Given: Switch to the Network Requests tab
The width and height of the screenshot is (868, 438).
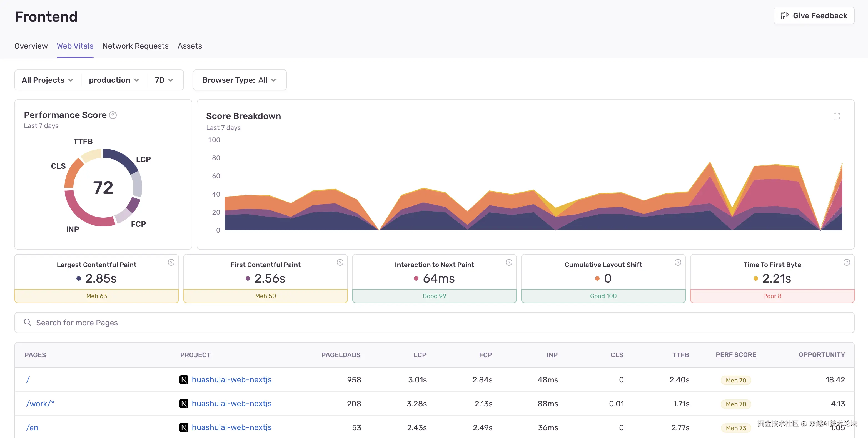Looking at the screenshot, I should (136, 46).
